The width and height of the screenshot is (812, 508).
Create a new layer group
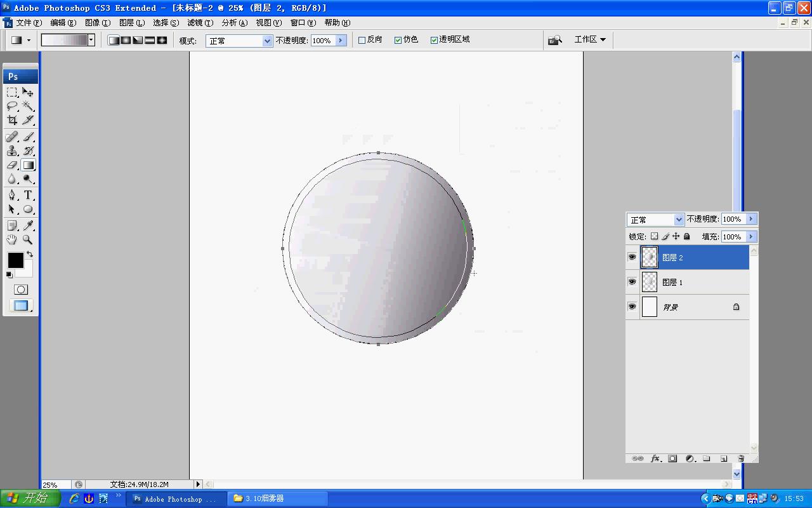706,458
